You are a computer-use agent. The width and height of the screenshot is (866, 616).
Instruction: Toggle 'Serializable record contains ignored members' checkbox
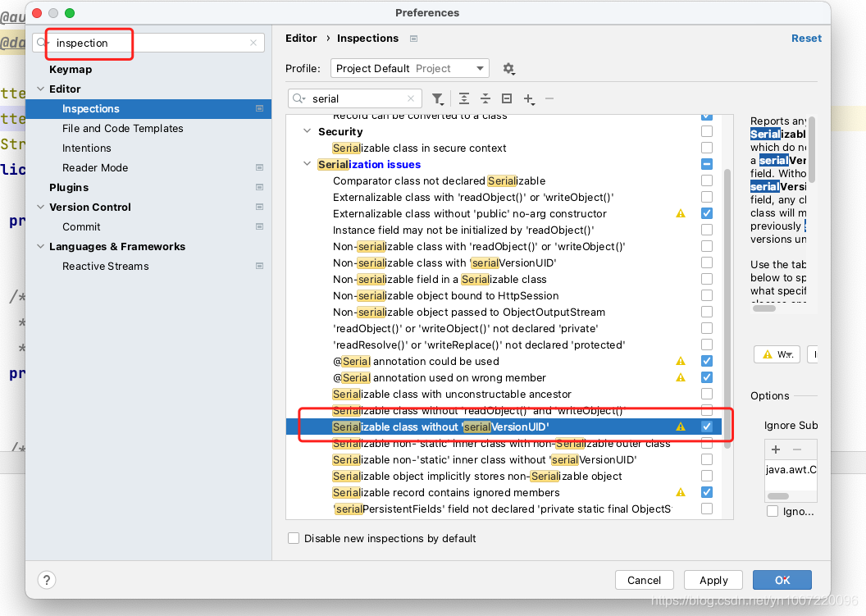point(707,492)
